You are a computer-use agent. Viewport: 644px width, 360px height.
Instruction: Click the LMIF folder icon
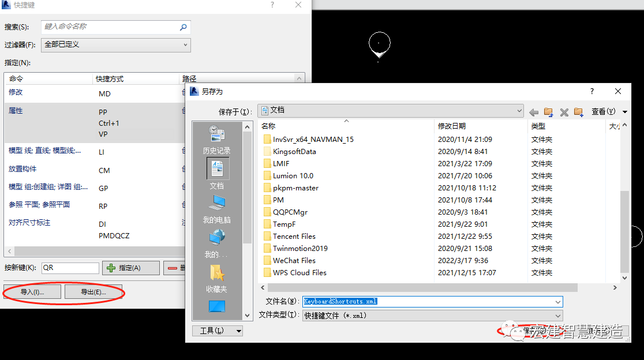pyautogui.click(x=267, y=164)
